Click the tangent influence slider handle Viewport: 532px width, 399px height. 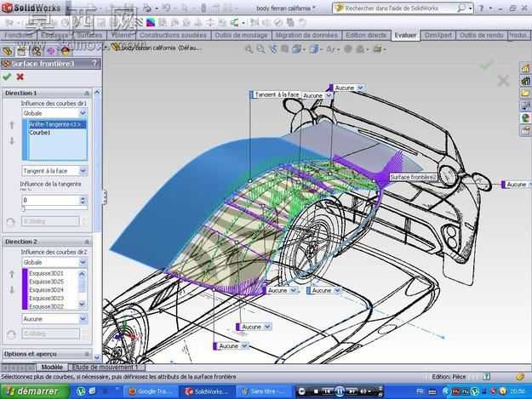pyautogui.click(x=24, y=208)
